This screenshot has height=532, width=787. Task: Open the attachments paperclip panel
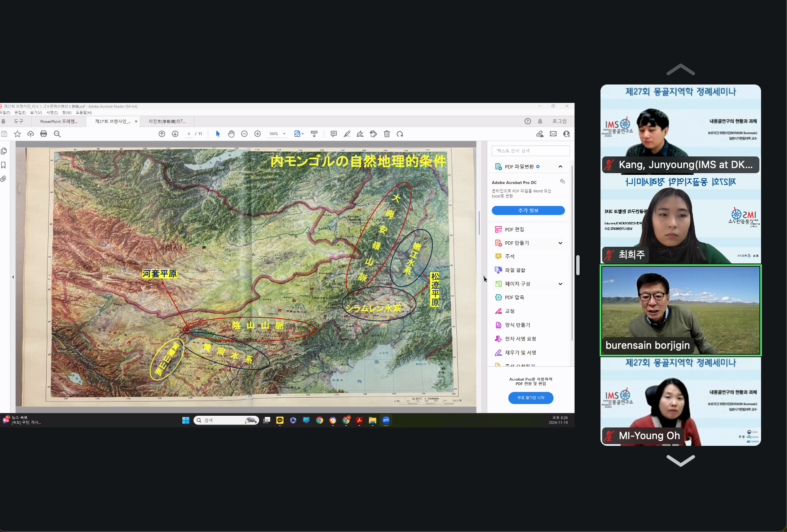pyautogui.click(x=4, y=179)
